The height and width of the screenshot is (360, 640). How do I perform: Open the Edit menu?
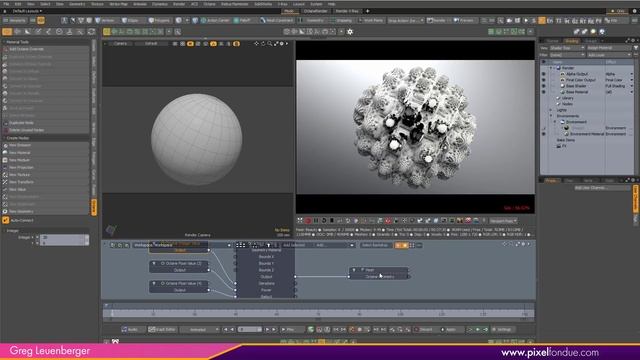pos(18,4)
